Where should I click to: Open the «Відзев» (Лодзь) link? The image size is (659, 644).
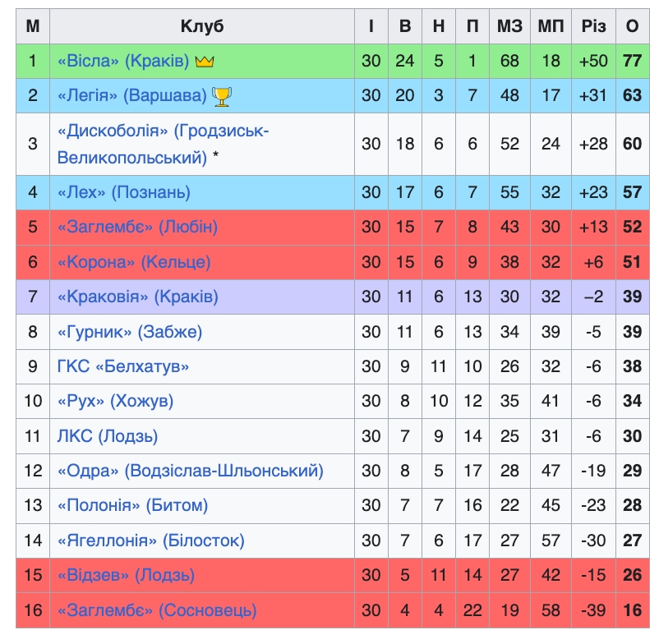pyautogui.click(x=126, y=576)
